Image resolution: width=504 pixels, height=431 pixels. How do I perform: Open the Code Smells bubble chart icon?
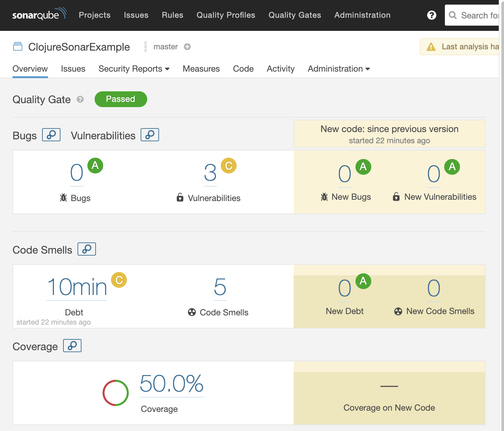pos(87,249)
